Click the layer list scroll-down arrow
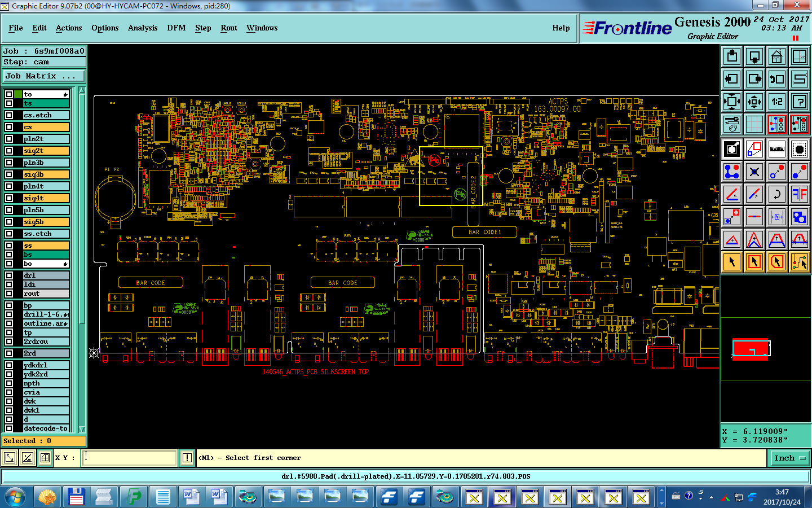 point(82,429)
